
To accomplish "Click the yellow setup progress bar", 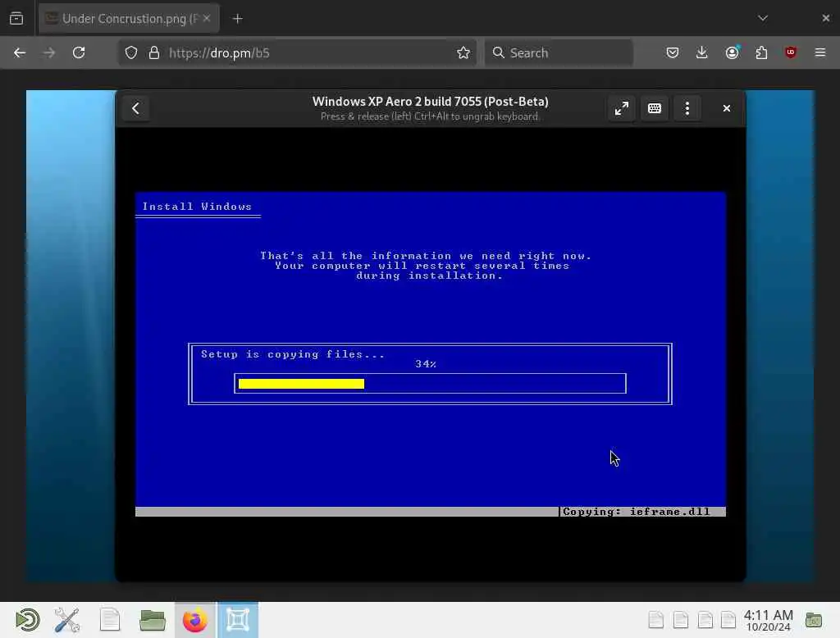I will click(x=301, y=384).
